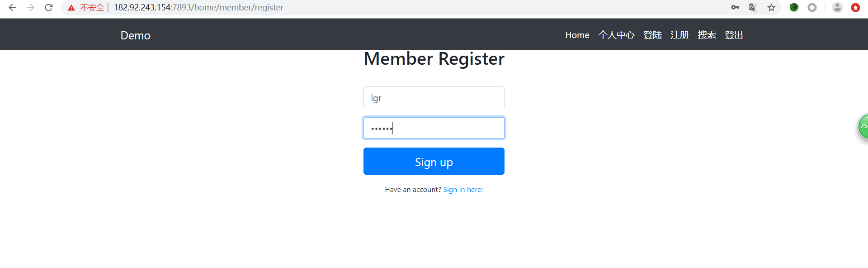
Task: Follow the "Sign in here!" link
Action: [x=463, y=190]
